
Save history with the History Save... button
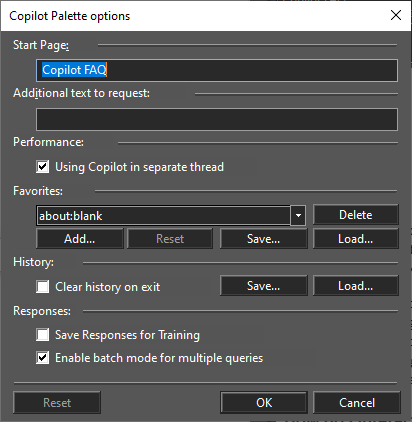coord(263,286)
